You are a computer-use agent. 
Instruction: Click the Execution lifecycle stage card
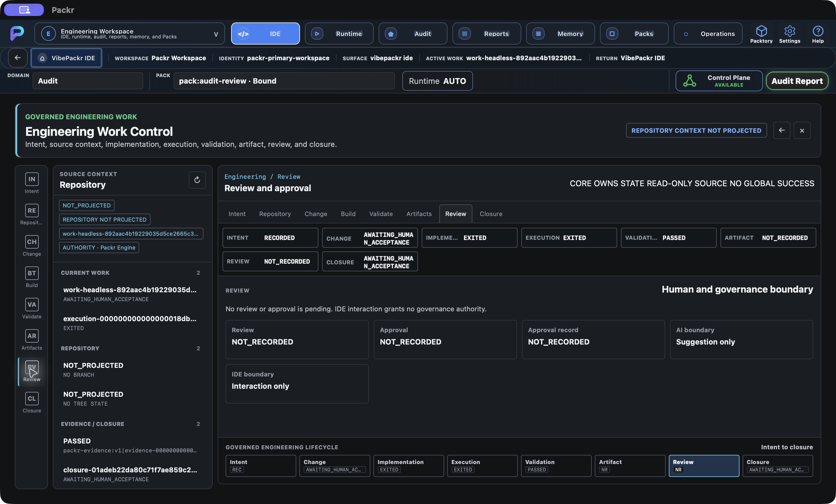pyautogui.click(x=482, y=466)
